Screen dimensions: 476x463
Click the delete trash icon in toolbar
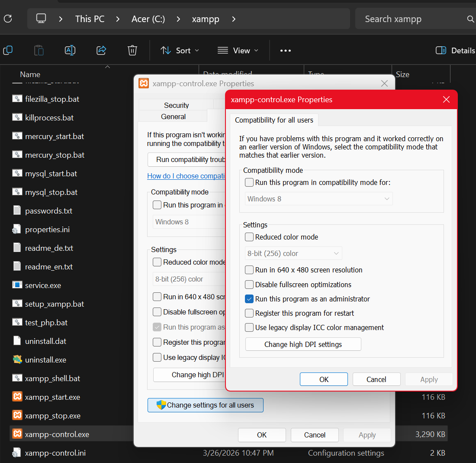(132, 50)
